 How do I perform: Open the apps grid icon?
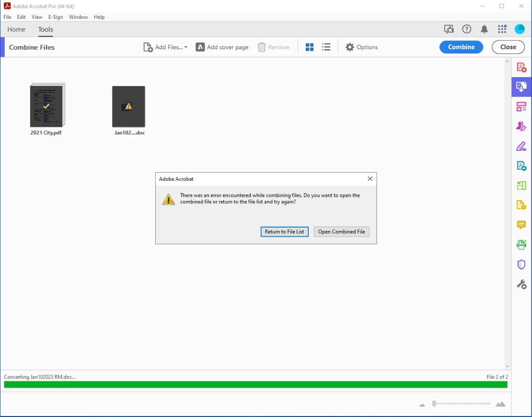click(x=502, y=29)
